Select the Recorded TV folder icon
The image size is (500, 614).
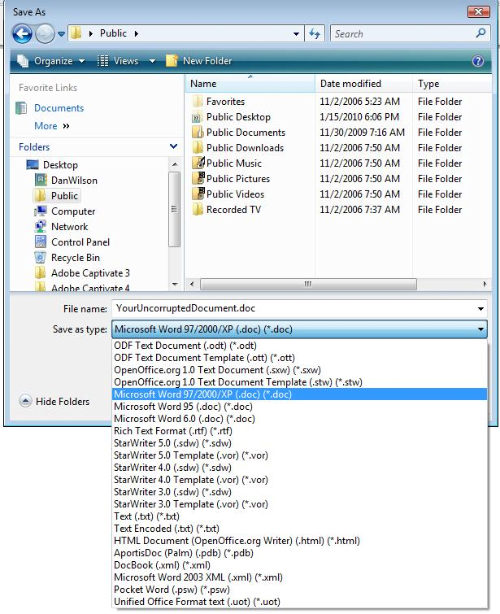(x=197, y=209)
